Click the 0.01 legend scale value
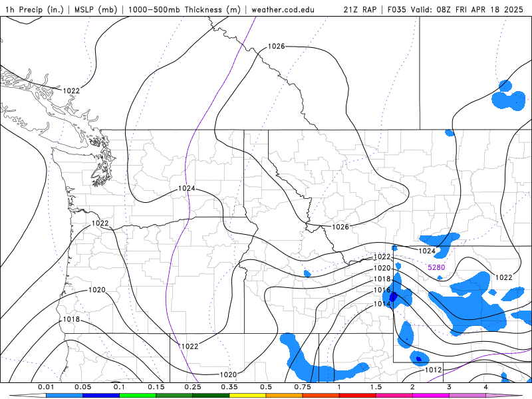This screenshot has height=399, width=532. click(x=46, y=387)
